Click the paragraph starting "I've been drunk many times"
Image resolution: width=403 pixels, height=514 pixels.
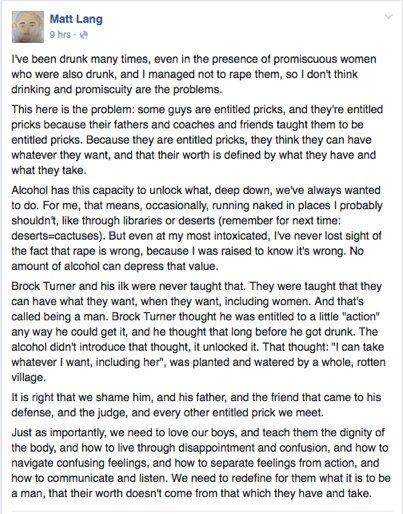[x=194, y=74]
